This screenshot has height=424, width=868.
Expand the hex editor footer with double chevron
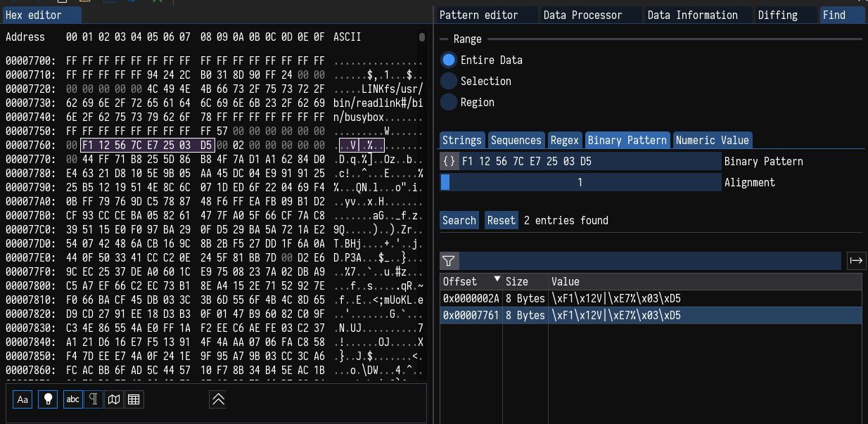218,399
